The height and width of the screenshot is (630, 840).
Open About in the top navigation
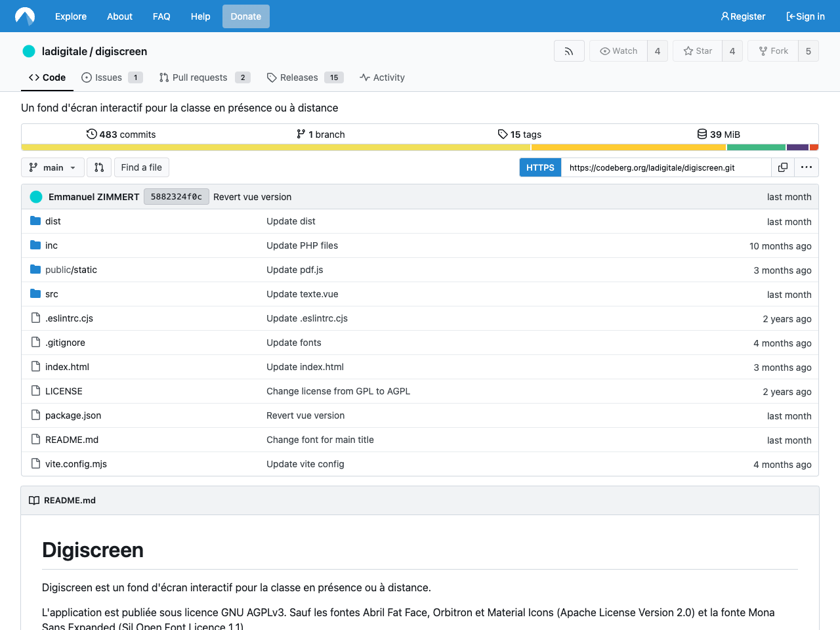tap(119, 16)
